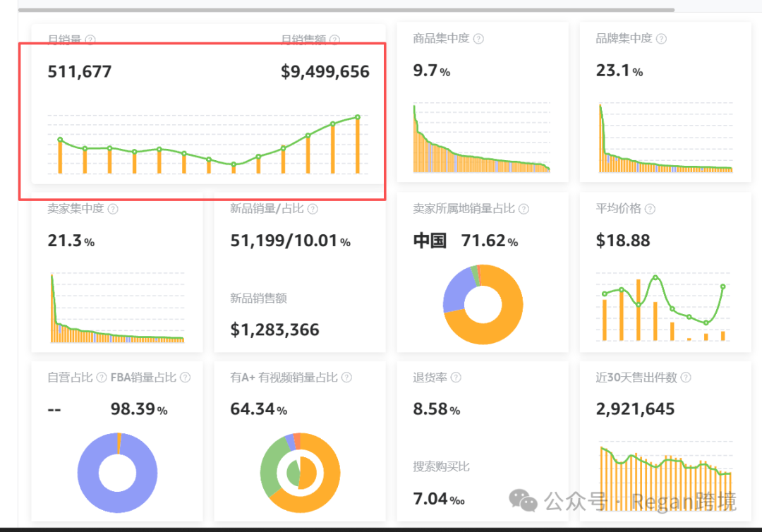Screen dimensions: 762x532
Task: Click the top horizontal scrollbar
Action: [x=346, y=10]
